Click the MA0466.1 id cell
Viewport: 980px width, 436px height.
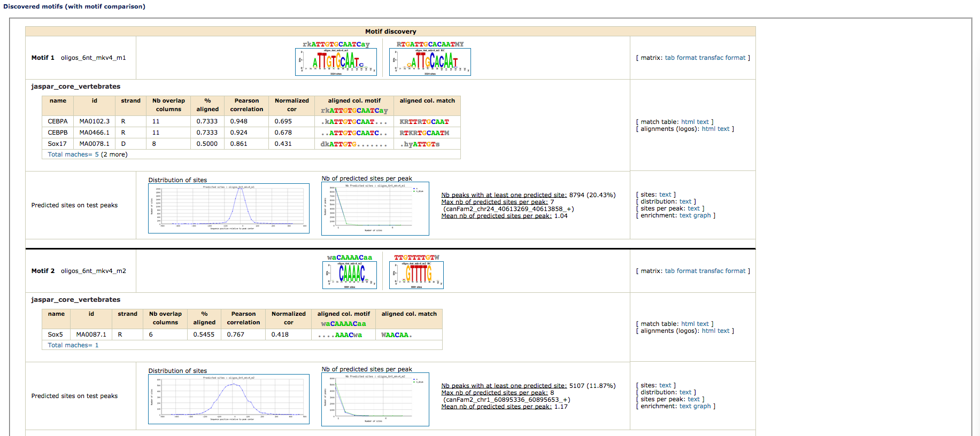[x=95, y=133]
